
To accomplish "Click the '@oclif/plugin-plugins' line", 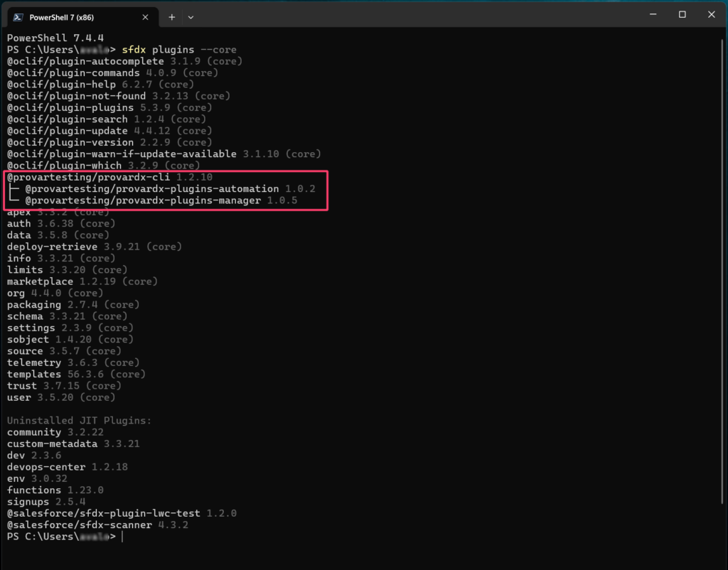I will pyautogui.click(x=109, y=108).
